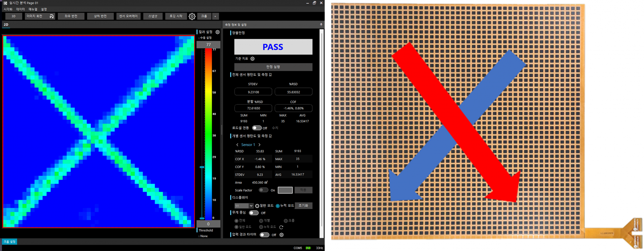Viewport: 644px width, 251px height.
Task: Click the 스냅샷 button
Action: (x=153, y=16)
